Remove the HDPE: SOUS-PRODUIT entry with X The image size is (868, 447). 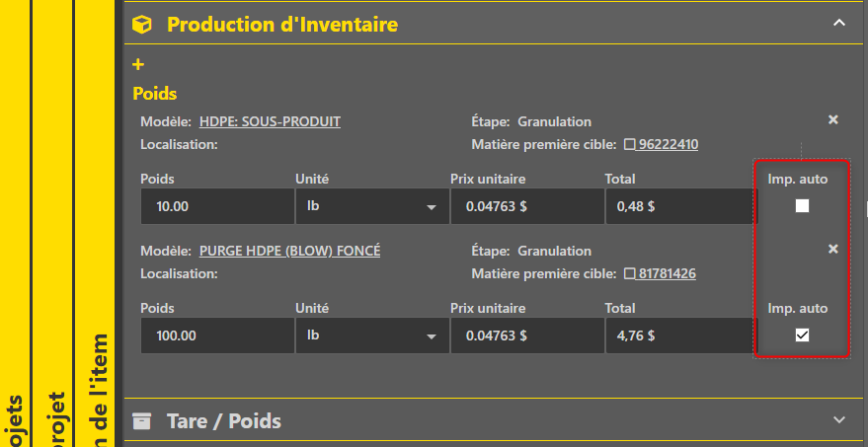[x=832, y=119]
